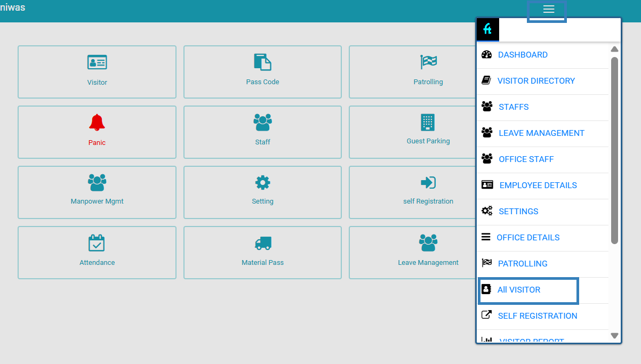
Task: Open the self Registration sign-in icon
Action: pos(428,183)
